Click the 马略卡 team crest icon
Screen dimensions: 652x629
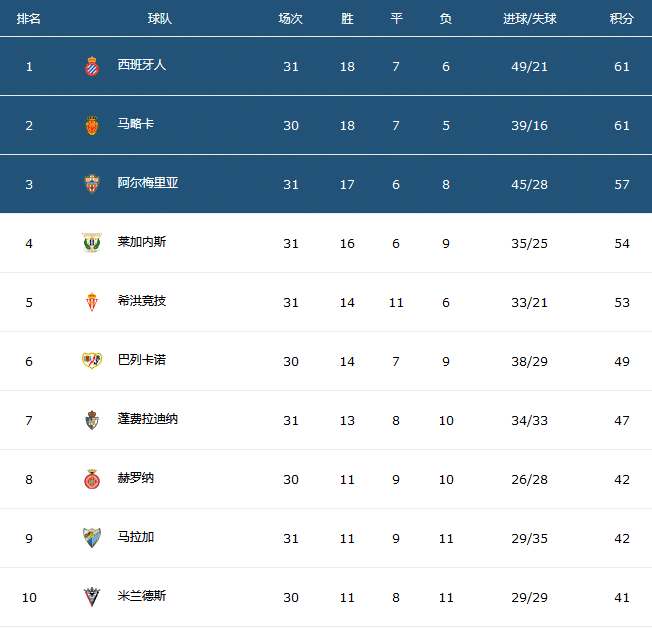coord(92,125)
